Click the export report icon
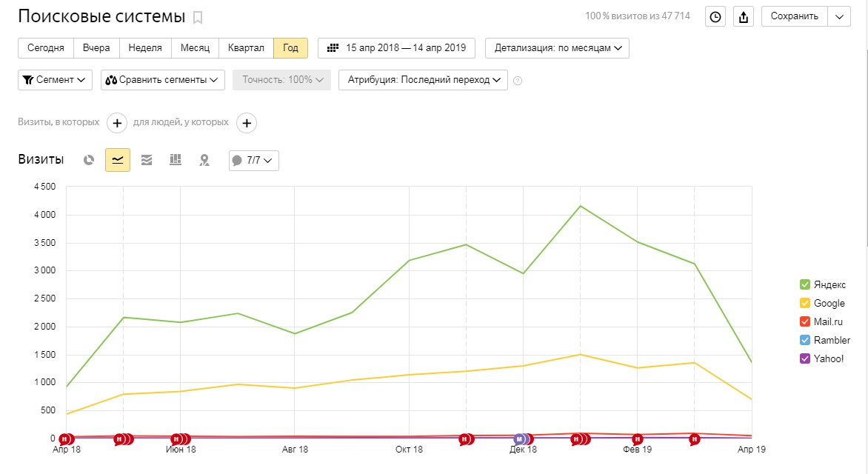This screenshot has height=474, width=868. tap(743, 17)
